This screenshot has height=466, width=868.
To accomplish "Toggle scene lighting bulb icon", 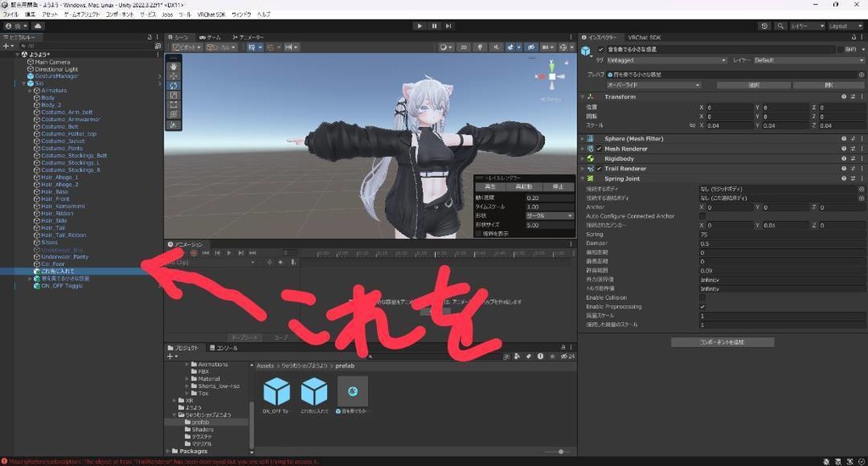I will tap(480, 47).
